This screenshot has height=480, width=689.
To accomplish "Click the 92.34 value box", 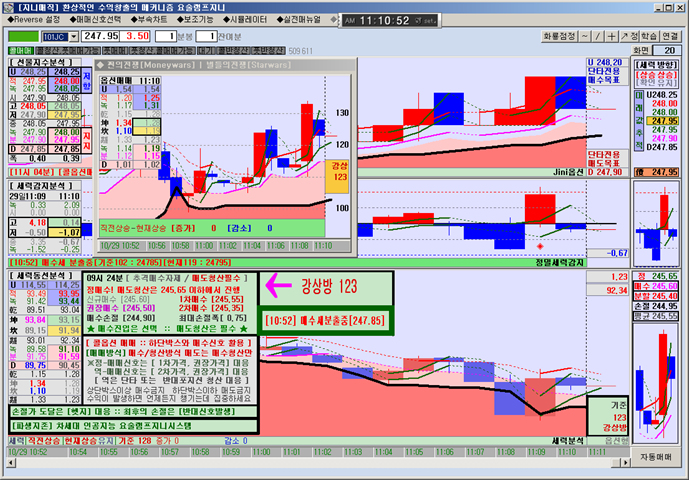I will click(608, 290).
